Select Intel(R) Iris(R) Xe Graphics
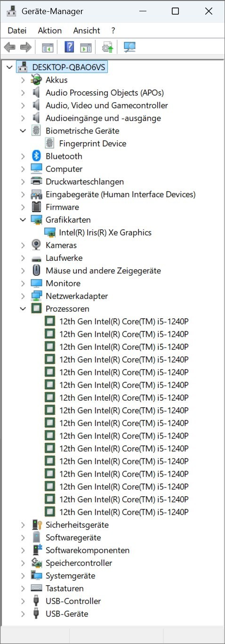The width and height of the screenshot is (225, 644). point(105,233)
